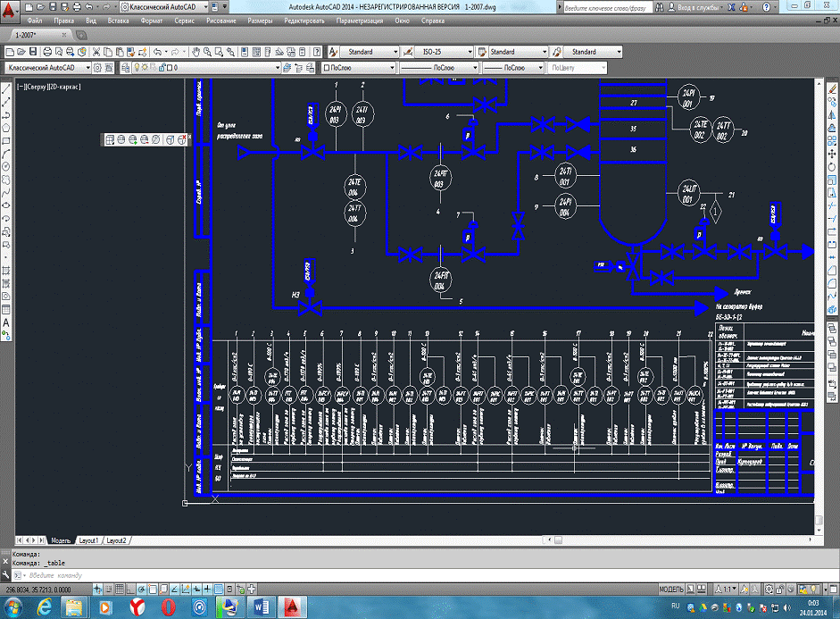Select the Circle draw tool
840x619 pixels.
click(x=6, y=166)
